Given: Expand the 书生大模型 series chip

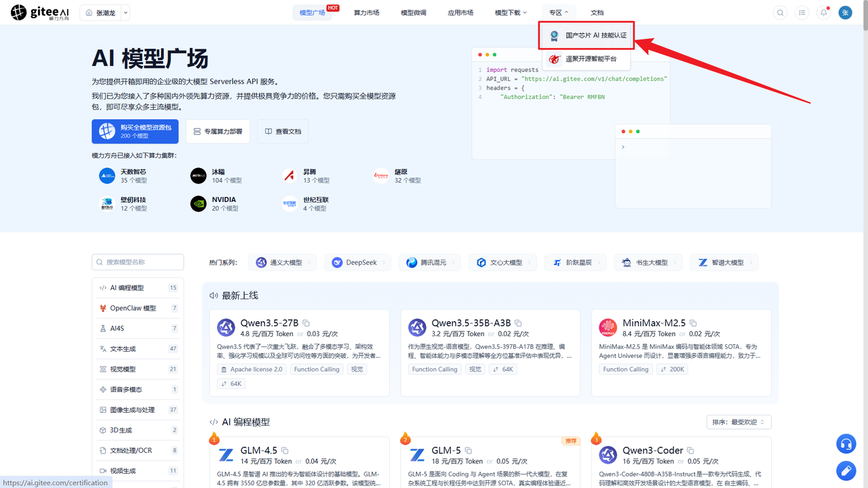Looking at the screenshot, I should [648, 262].
